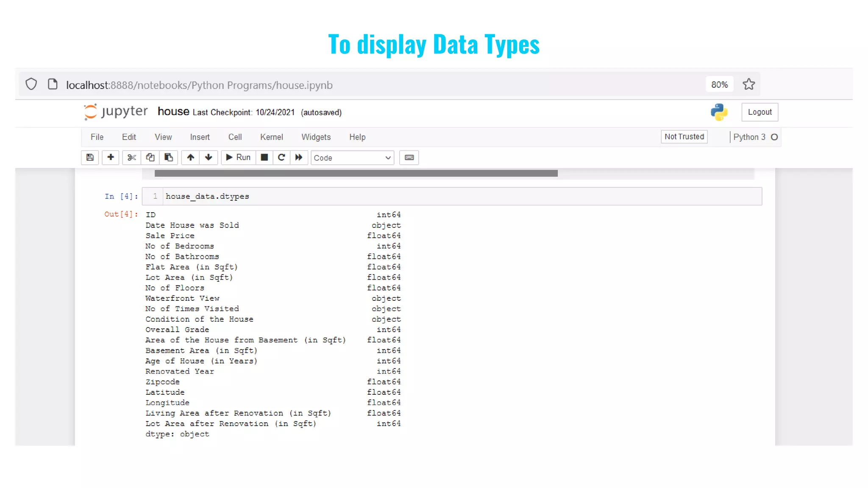Interrupt the kernel with stop icon

click(264, 158)
